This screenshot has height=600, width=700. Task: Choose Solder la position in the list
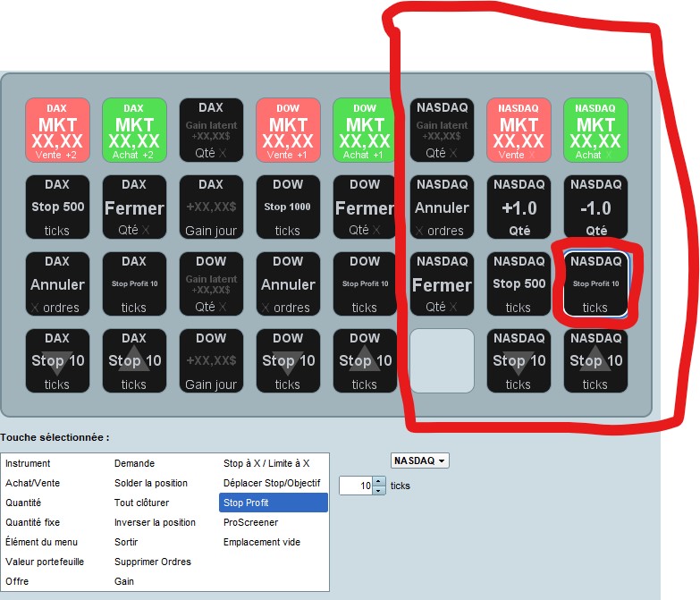tap(151, 483)
